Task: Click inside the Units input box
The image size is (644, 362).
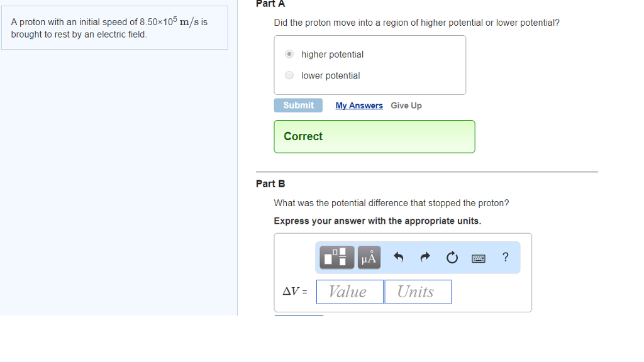Action: (x=418, y=291)
